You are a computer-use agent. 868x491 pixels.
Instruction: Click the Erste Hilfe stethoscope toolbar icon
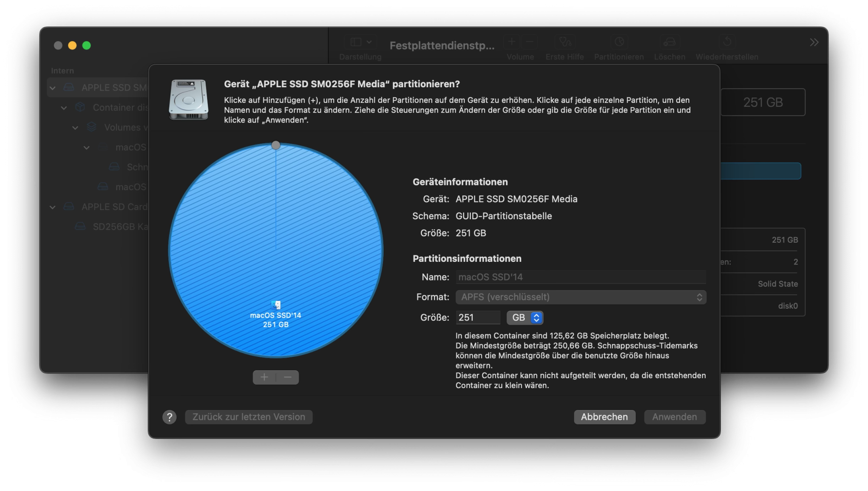pos(565,42)
